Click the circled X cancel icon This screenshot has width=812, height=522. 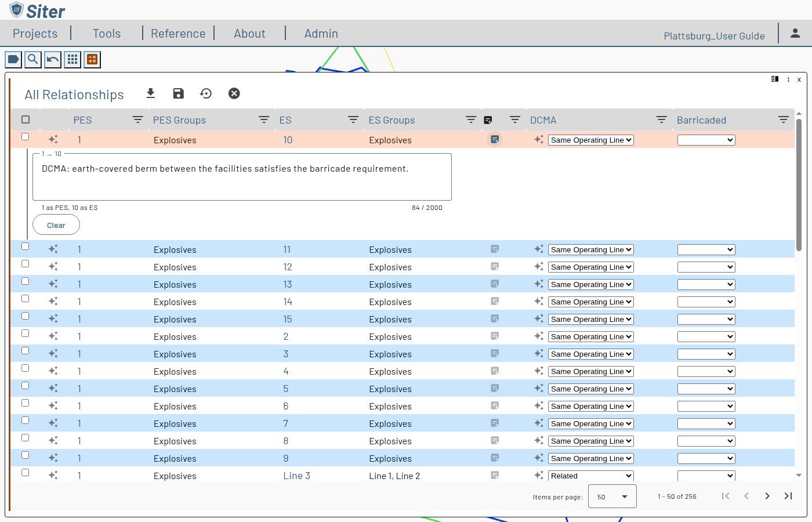pos(234,93)
